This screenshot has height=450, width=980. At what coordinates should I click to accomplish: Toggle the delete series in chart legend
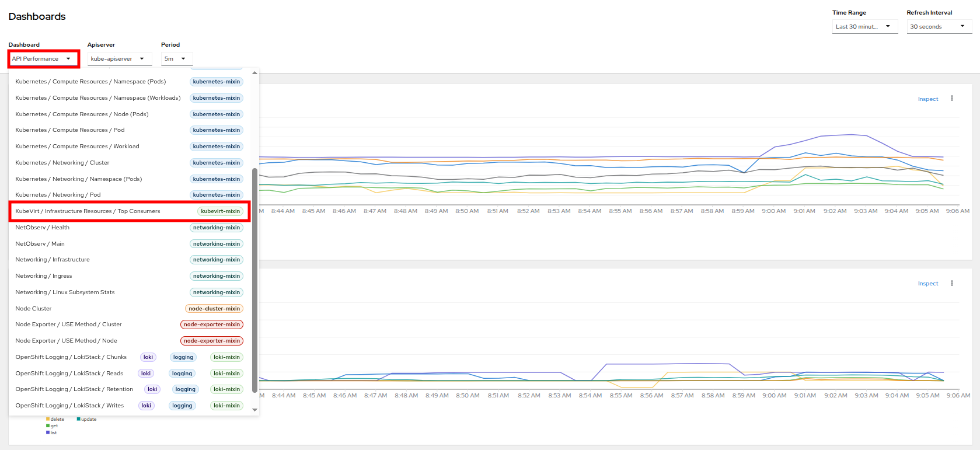pyautogui.click(x=57, y=419)
